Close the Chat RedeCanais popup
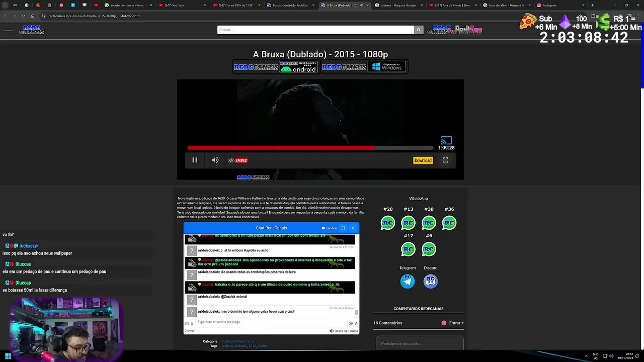This screenshot has width=644, height=362. [353, 228]
